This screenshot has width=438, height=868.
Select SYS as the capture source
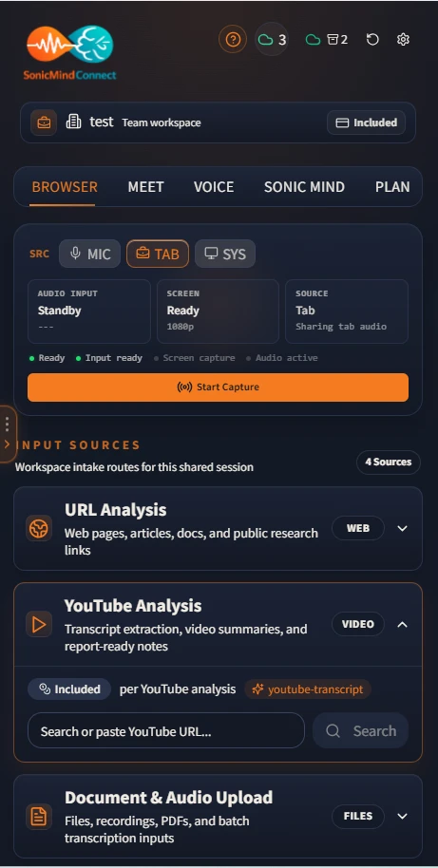(x=225, y=254)
